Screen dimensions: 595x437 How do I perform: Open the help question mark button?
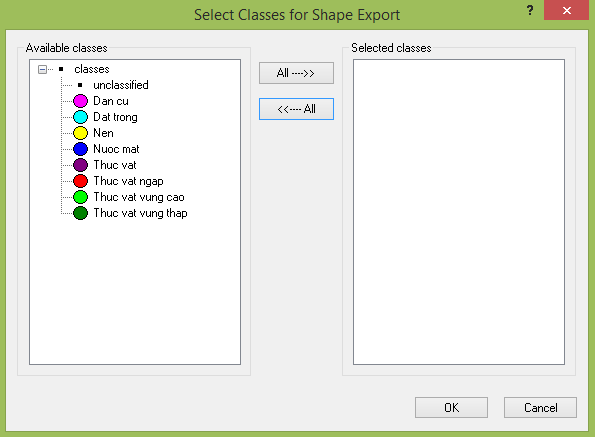click(530, 10)
